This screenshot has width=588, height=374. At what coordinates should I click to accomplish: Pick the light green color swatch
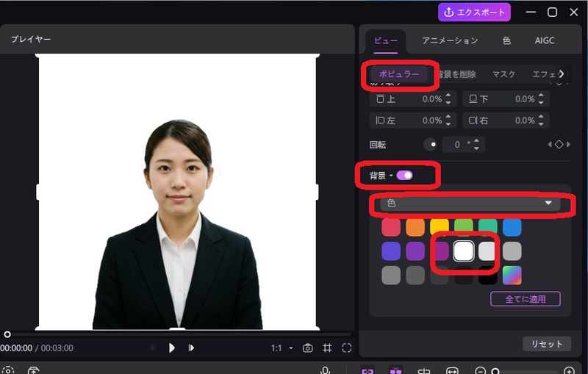pos(464,226)
